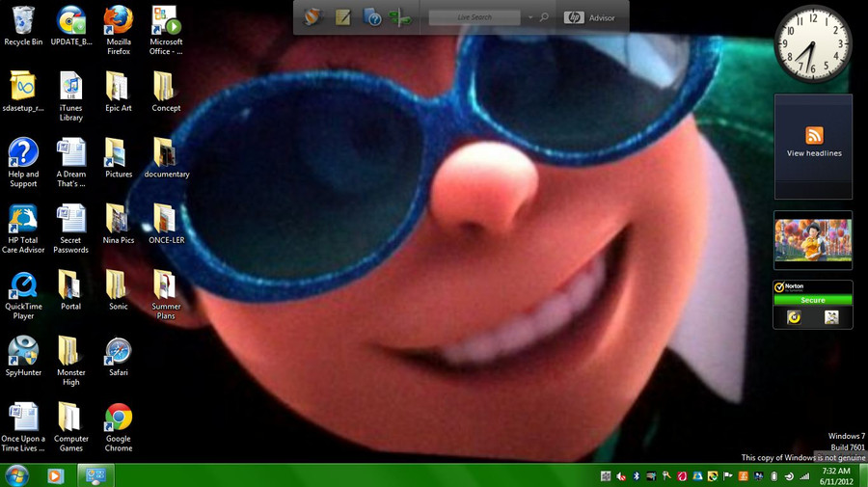The width and height of the screenshot is (868, 487).
Task: Click the Bluetooth tray icon
Action: (x=637, y=476)
